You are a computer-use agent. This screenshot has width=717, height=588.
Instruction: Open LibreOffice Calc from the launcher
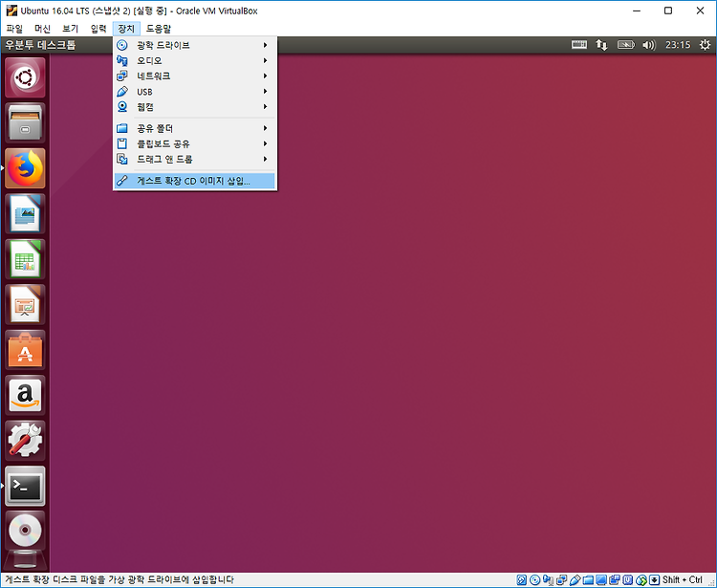click(x=25, y=259)
